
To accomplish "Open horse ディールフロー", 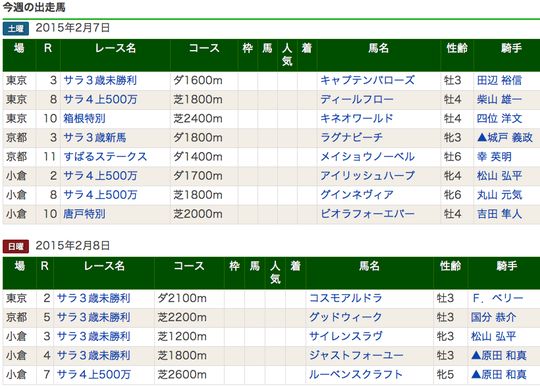I will [357, 99].
